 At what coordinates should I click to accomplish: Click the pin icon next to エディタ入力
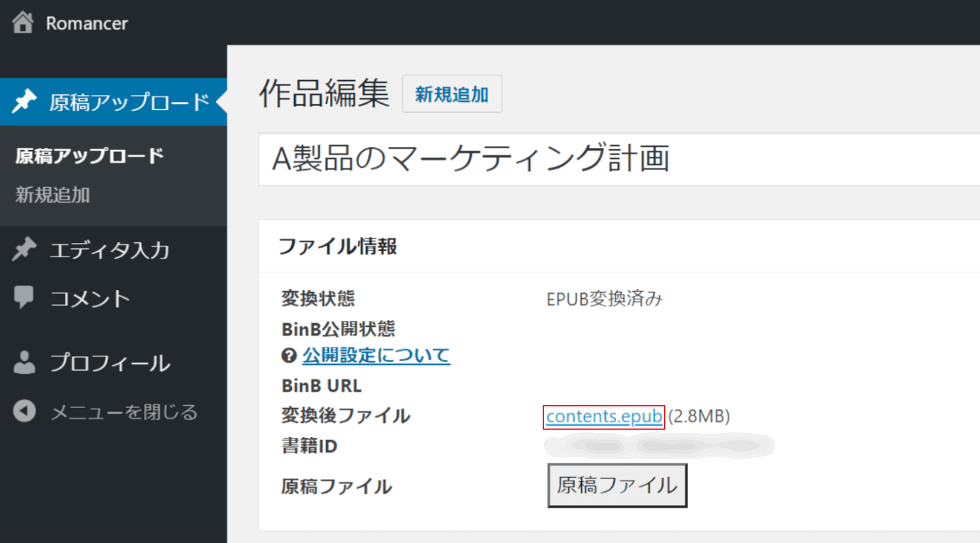click(x=24, y=250)
